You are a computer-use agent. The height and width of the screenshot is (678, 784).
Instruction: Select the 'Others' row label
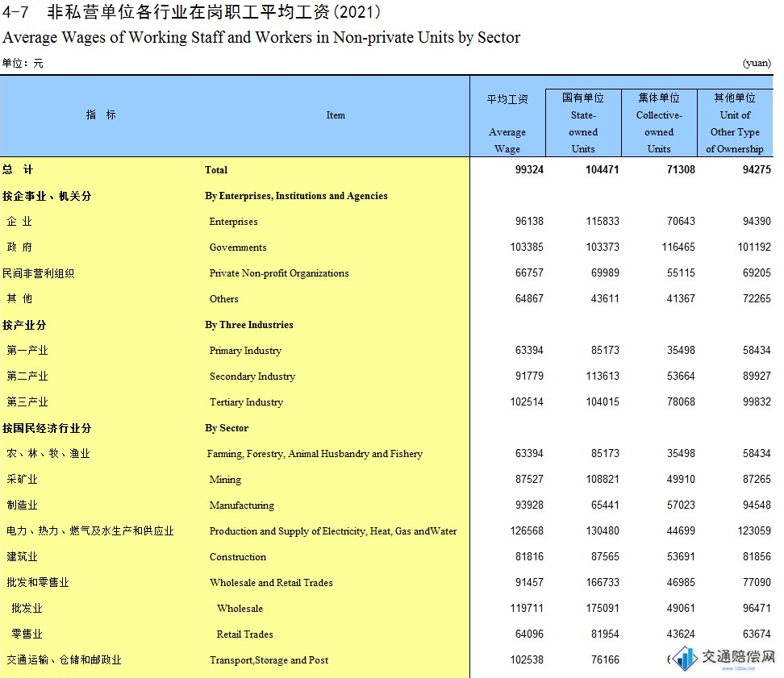pyautogui.click(x=224, y=299)
